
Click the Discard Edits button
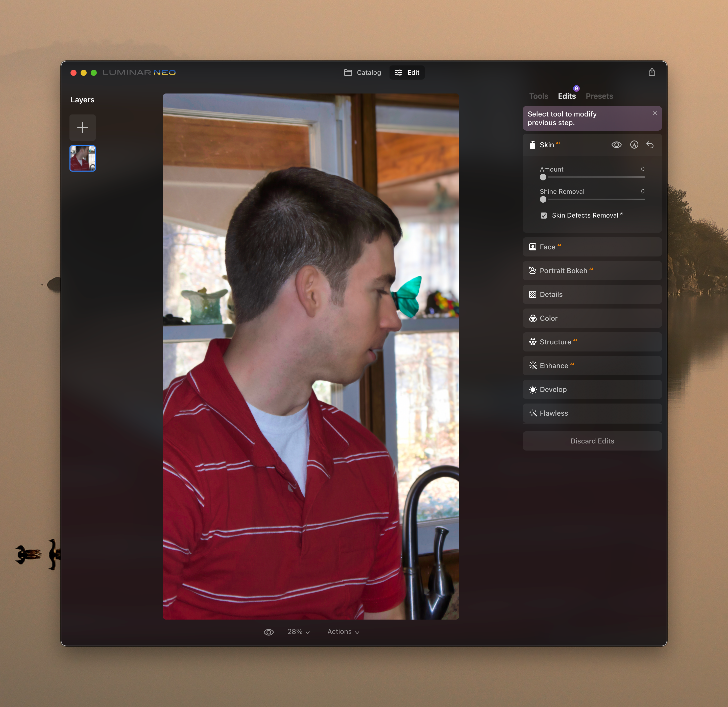tap(592, 441)
